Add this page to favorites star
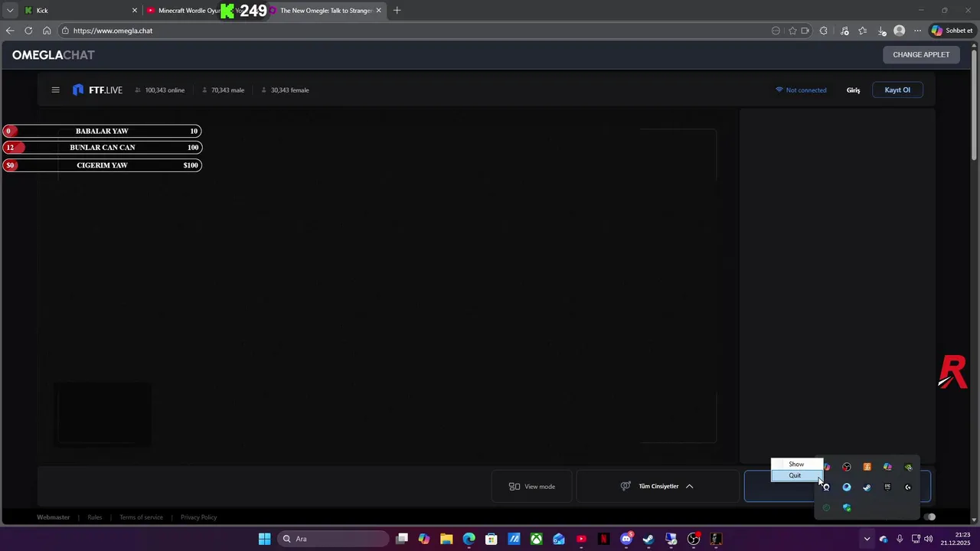Screen dimensions: 980x551 click(x=792, y=31)
